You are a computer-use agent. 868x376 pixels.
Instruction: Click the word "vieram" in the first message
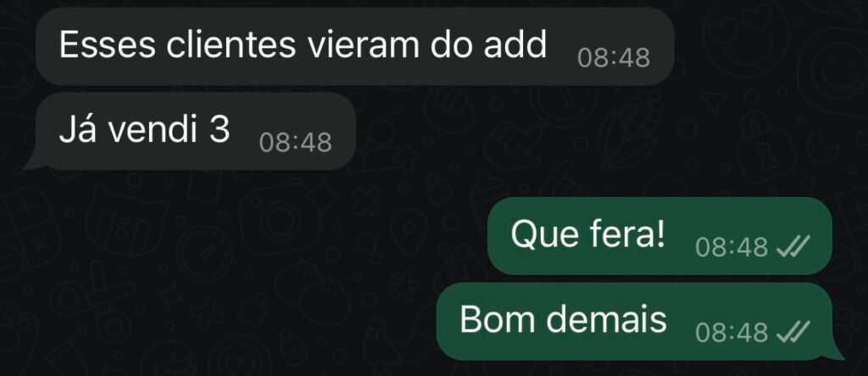pos(363,44)
